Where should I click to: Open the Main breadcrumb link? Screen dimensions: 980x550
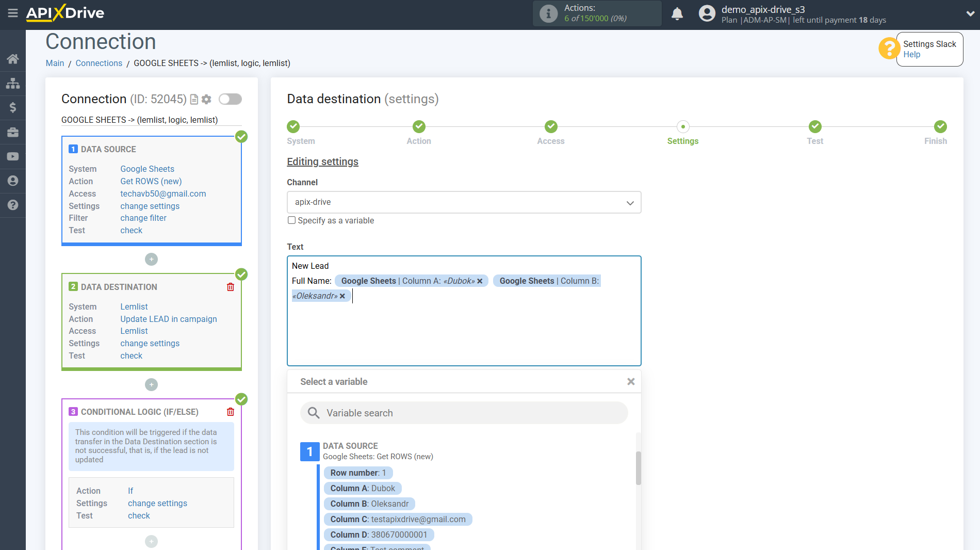(55, 63)
